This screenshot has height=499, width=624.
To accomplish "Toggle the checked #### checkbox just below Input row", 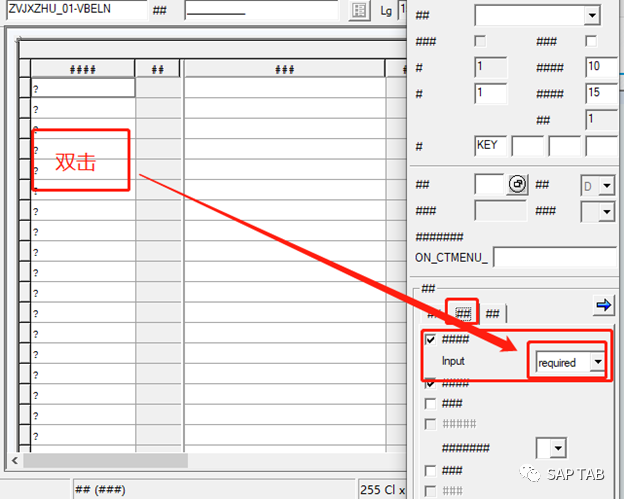I will [430, 383].
